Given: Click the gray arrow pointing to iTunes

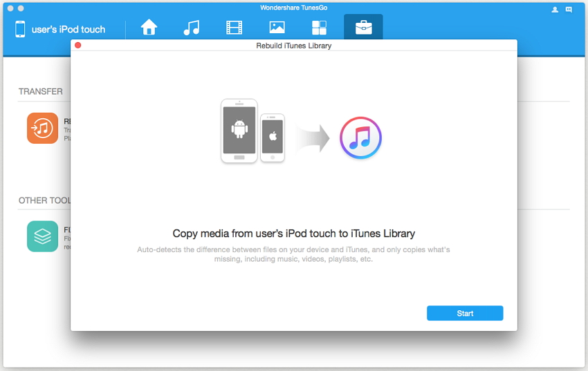Looking at the screenshot, I should [x=312, y=137].
